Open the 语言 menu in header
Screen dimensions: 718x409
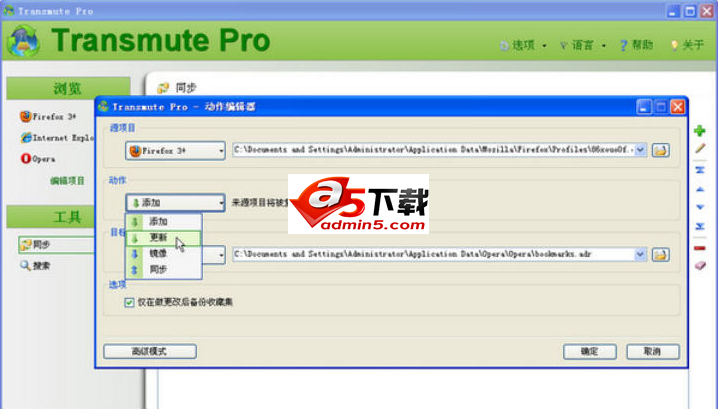click(582, 45)
